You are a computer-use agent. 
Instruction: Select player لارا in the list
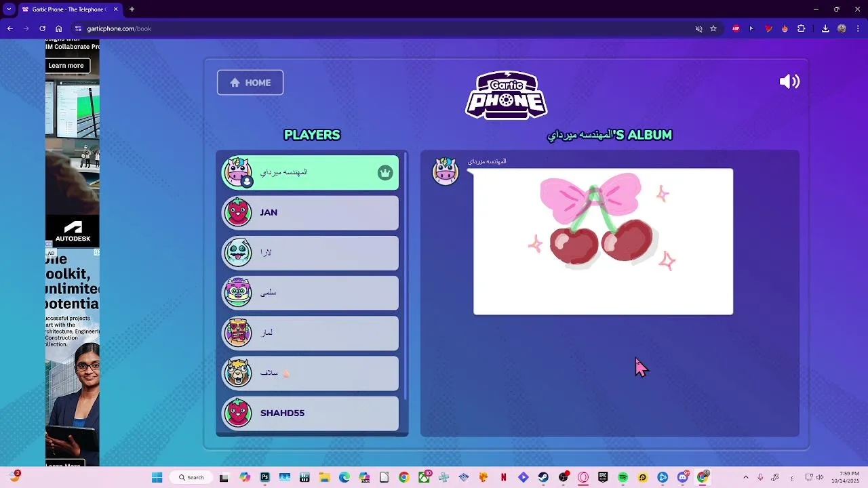click(x=311, y=253)
